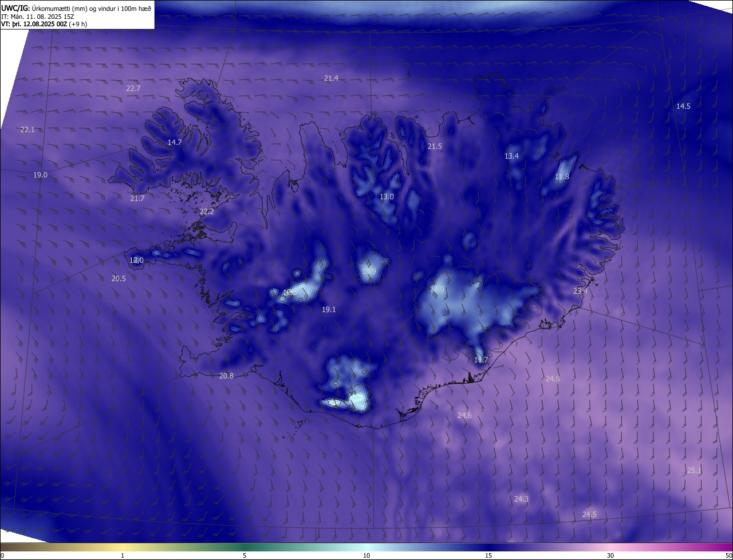The height and width of the screenshot is (560, 733).
Task: Click the map value 24.5
Action: click(589, 515)
